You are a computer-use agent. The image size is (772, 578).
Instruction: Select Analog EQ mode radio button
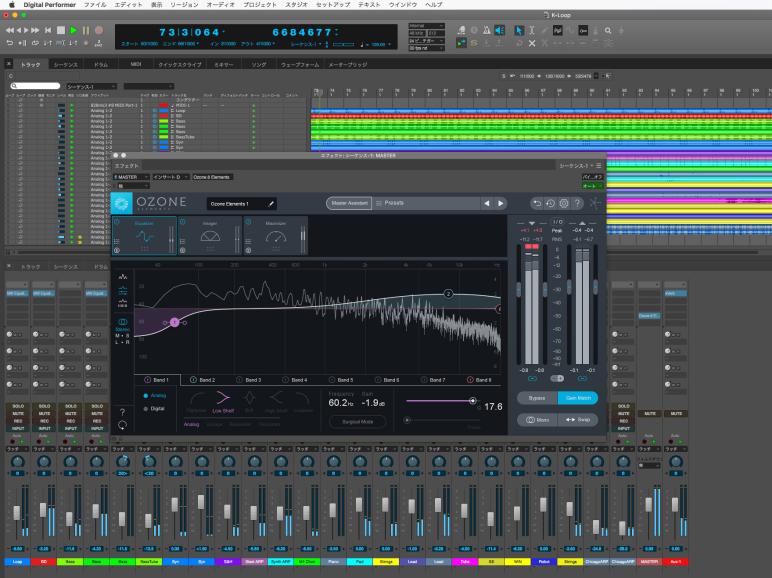point(146,395)
